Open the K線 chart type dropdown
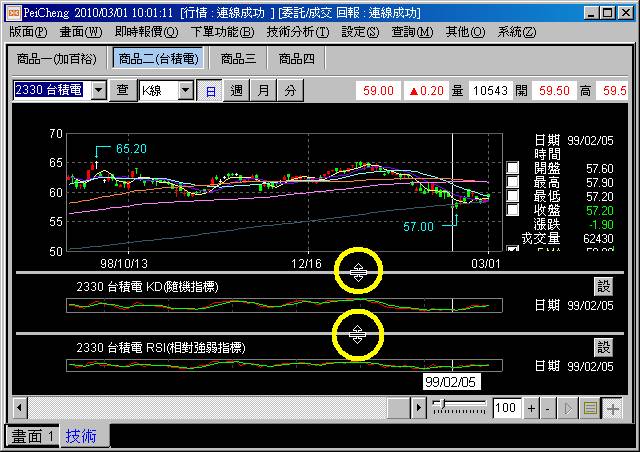 (185, 90)
